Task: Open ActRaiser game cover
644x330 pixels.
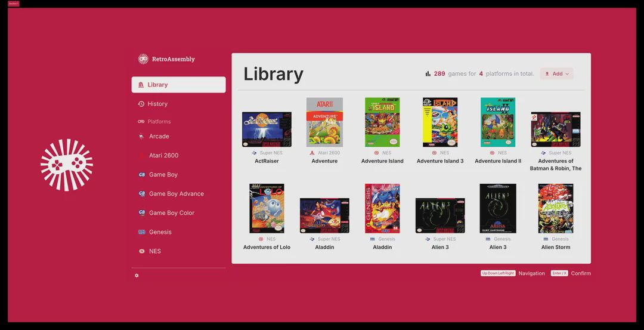Action: point(267,129)
